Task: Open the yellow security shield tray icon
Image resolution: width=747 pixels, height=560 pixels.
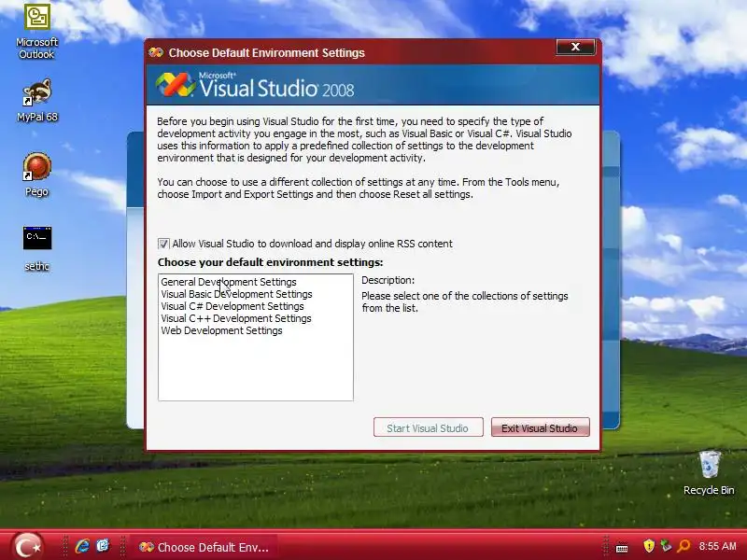Action: 648,546
